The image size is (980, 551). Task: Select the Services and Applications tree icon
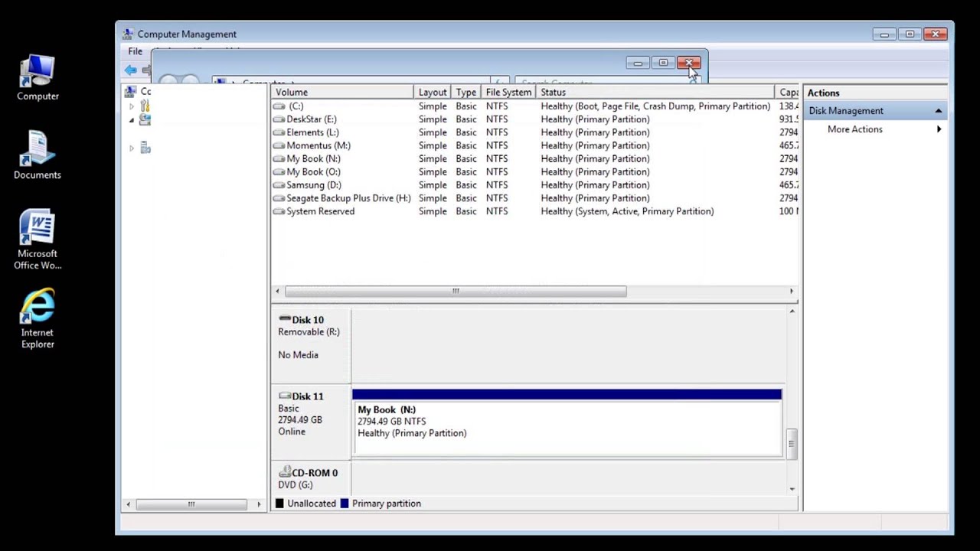click(145, 148)
